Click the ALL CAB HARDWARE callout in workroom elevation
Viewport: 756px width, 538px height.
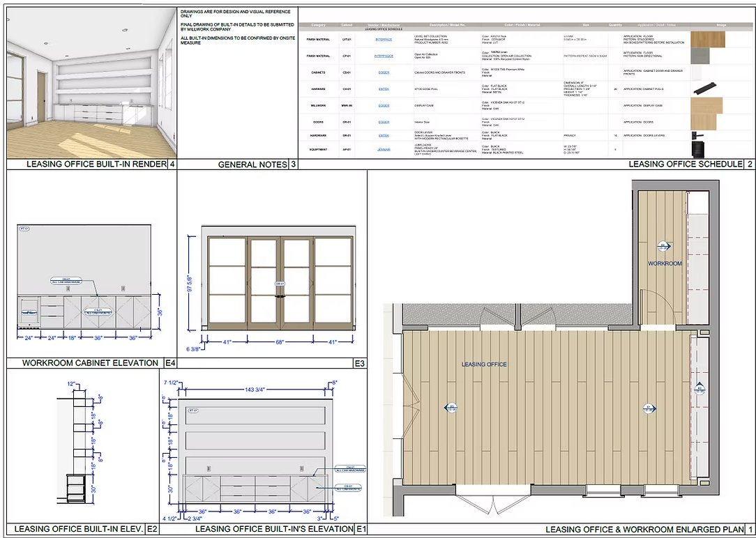(x=66, y=280)
